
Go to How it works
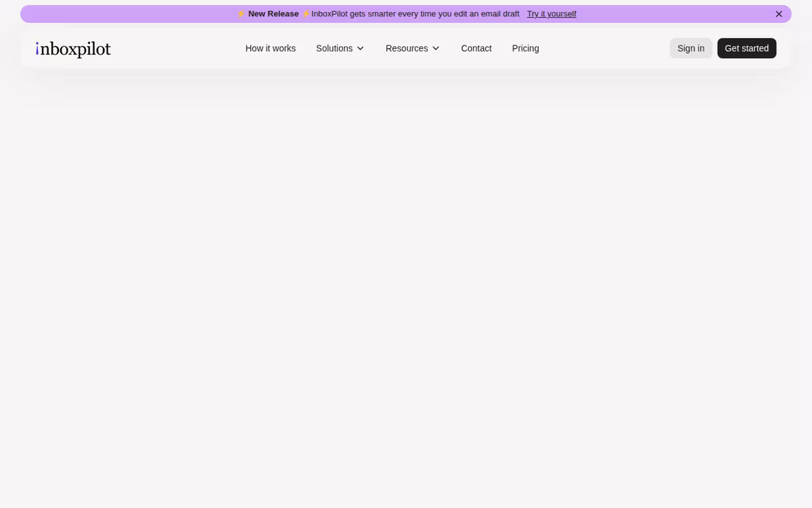[271, 48]
